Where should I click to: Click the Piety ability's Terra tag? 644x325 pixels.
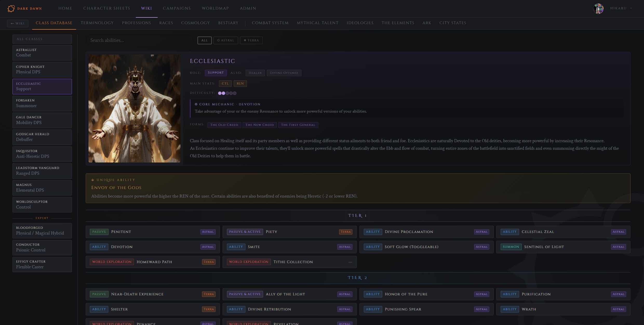pyautogui.click(x=345, y=232)
